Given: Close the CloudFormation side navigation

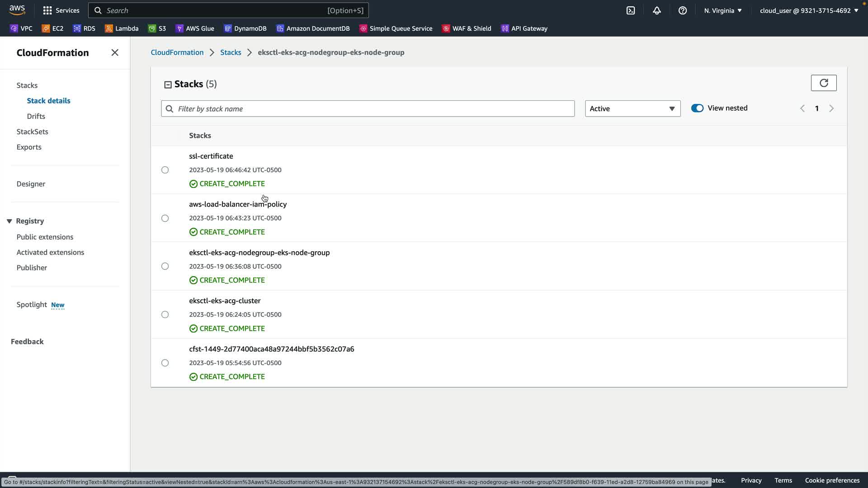Looking at the screenshot, I should (x=115, y=53).
